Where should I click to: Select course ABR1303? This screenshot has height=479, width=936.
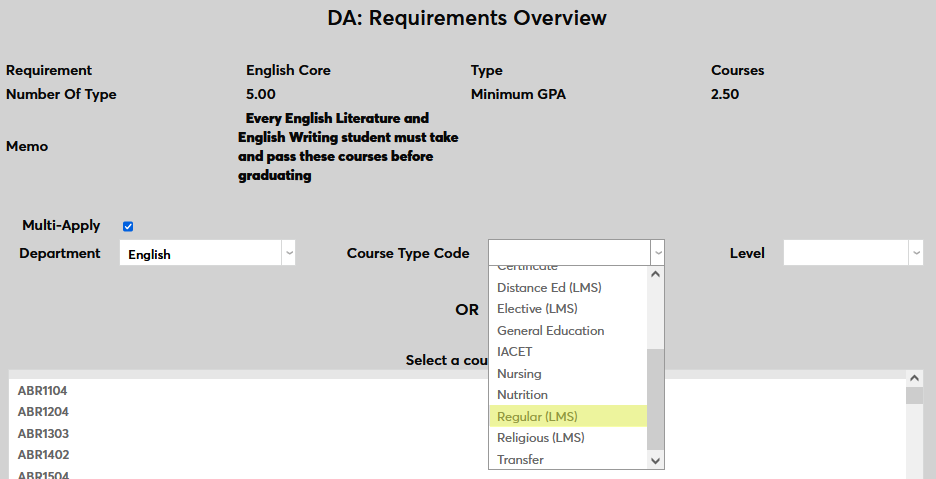click(457, 434)
